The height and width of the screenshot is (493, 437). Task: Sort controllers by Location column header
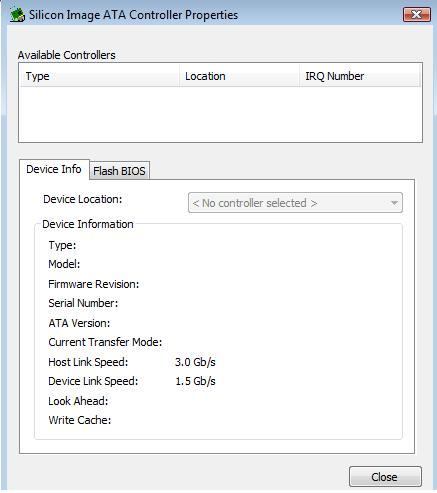pos(239,76)
